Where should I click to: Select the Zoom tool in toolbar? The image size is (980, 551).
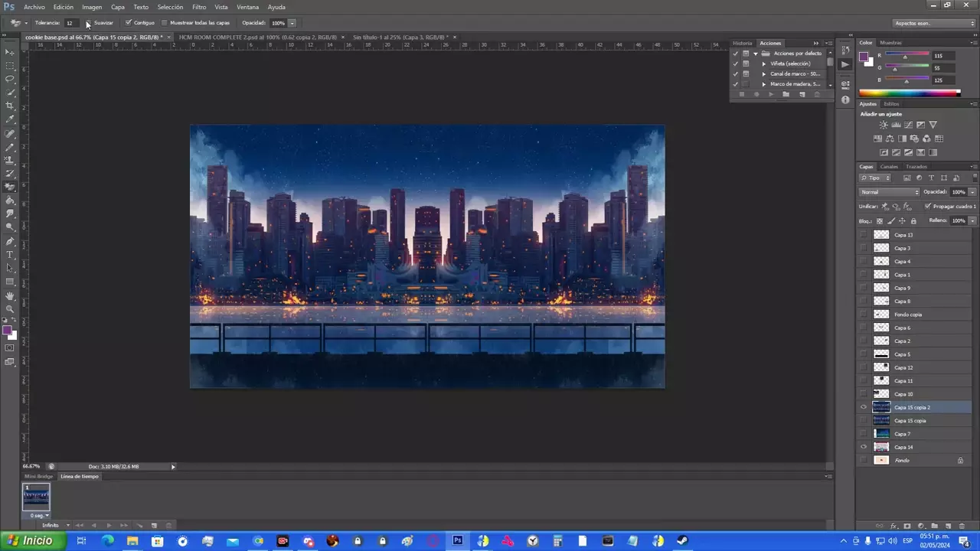(10, 308)
